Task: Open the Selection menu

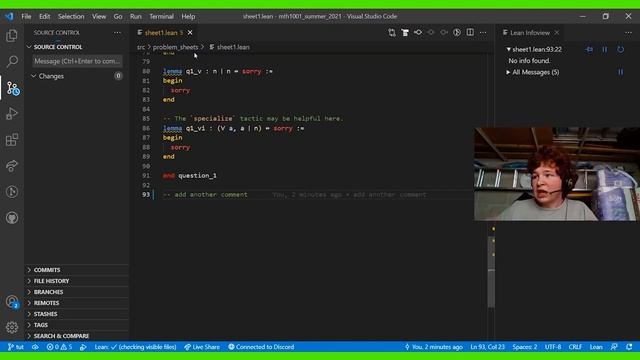Action: coord(71,16)
